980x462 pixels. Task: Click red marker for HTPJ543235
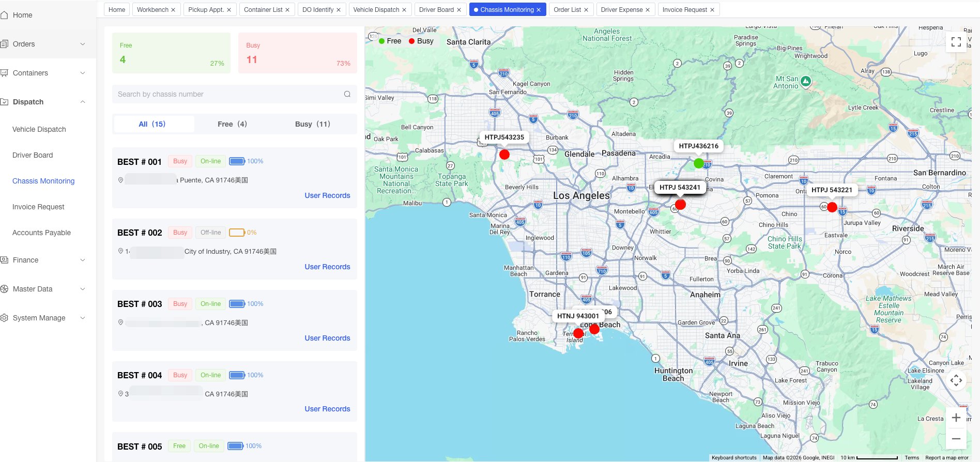click(504, 155)
